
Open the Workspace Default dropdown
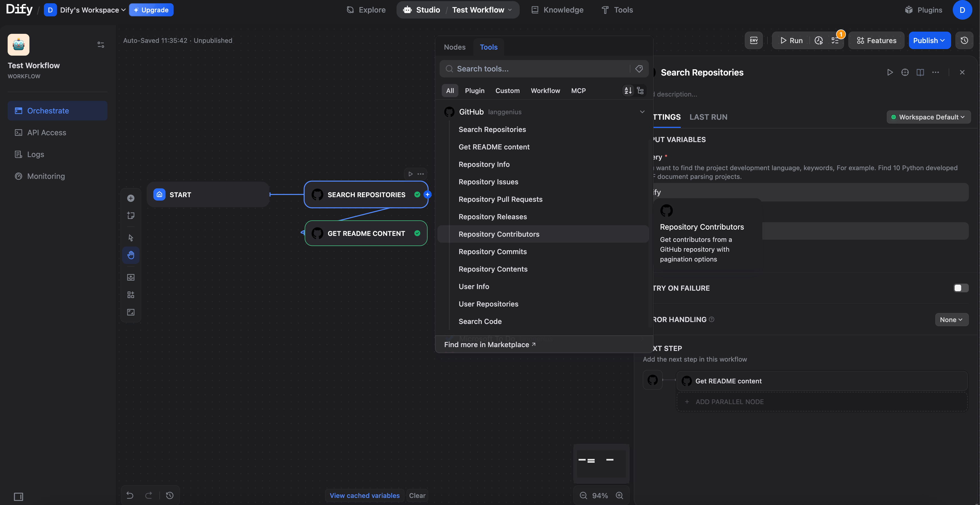click(928, 117)
